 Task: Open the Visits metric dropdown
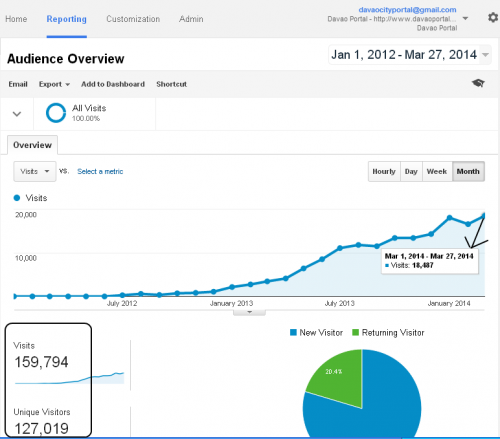[35, 171]
